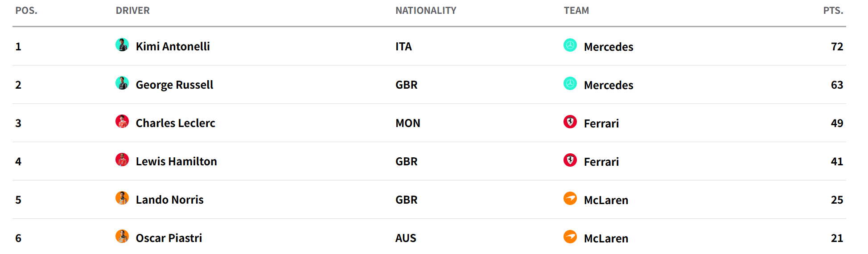Click Oscar Piastri's driver avatar icon
The image size is (868, 254).
[122, 237]
